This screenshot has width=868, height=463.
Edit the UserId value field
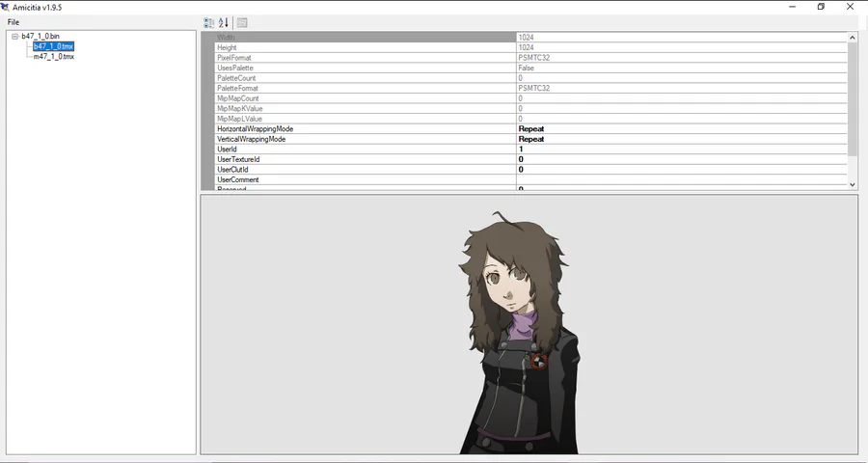point(682,149)
